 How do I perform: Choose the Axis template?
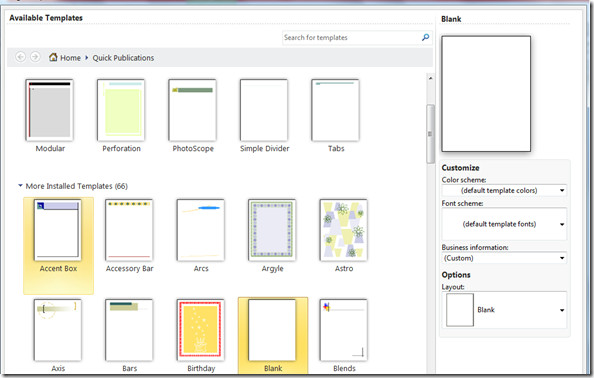tap(57, 330)
